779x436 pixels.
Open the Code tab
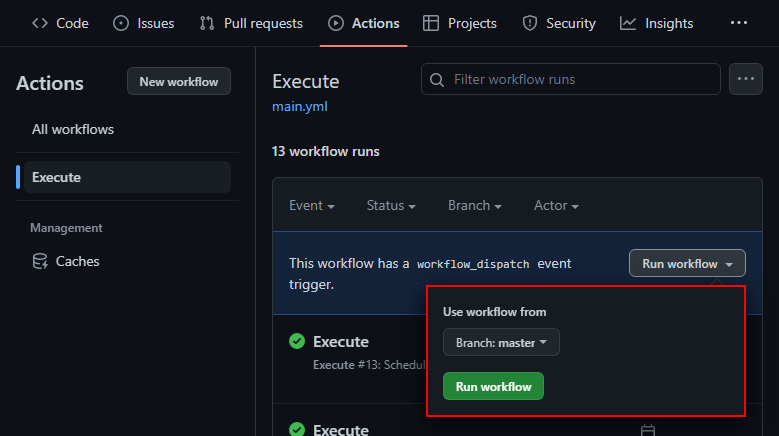[60, 23]
